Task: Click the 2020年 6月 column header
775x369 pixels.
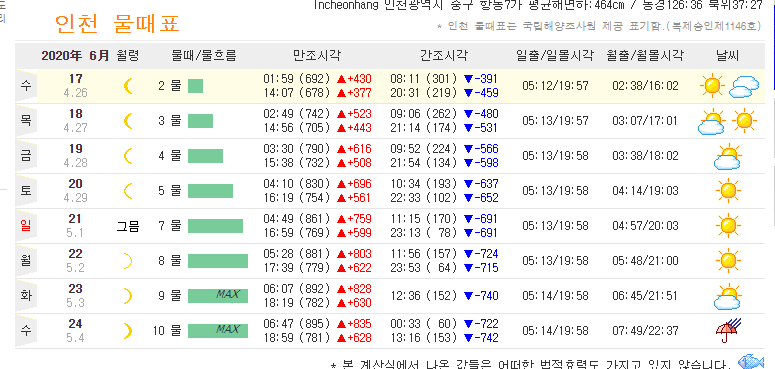Action: pyautogui.click(x=75, y=55)
